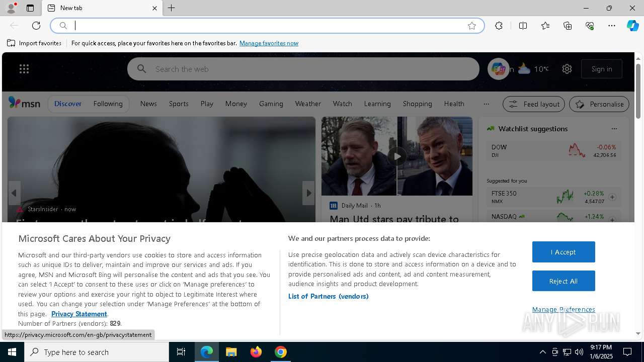This screenshot has width=644, height=362.
Task: Open Manage Preferences link
Action: point(563,309)
